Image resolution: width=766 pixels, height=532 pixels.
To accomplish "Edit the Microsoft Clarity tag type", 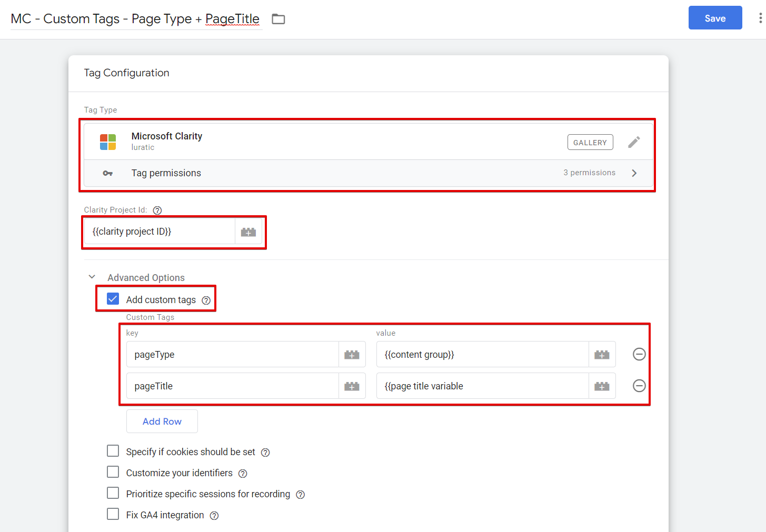I will pos(634,142).
